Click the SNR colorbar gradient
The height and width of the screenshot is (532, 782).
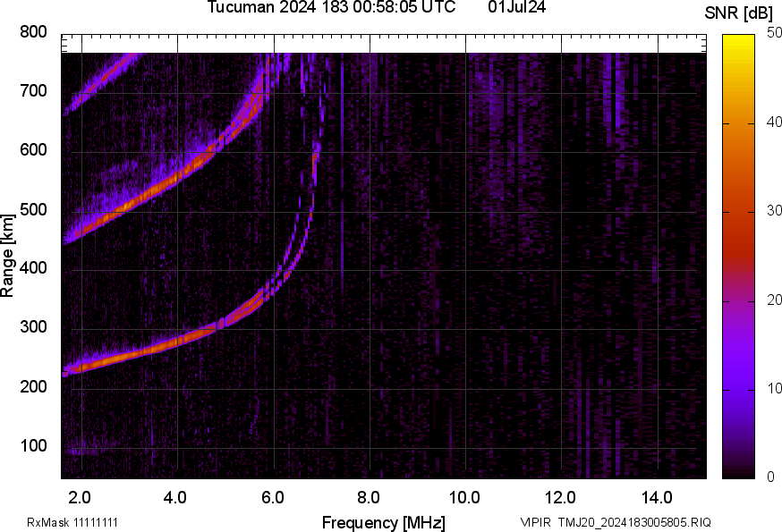point(738,257)
